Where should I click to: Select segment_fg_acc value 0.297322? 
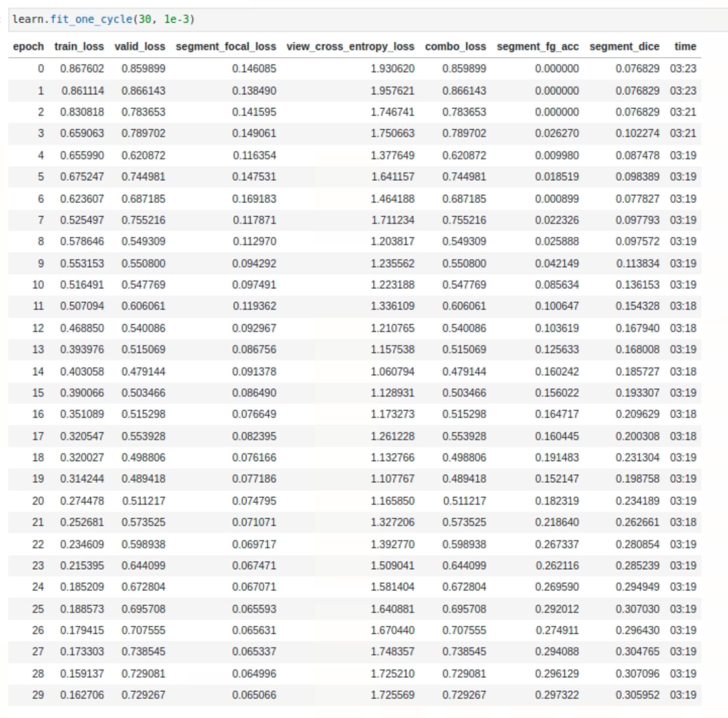(x=557, y=695)
